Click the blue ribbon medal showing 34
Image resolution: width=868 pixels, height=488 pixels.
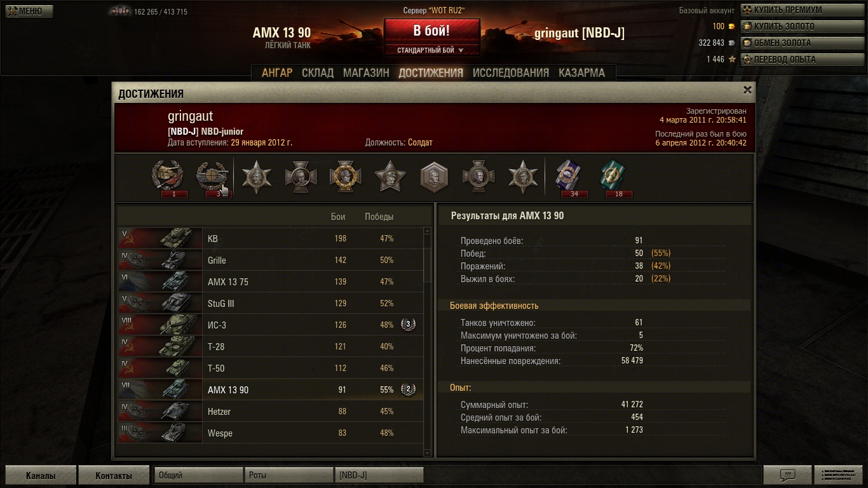[x=567, y=177]
